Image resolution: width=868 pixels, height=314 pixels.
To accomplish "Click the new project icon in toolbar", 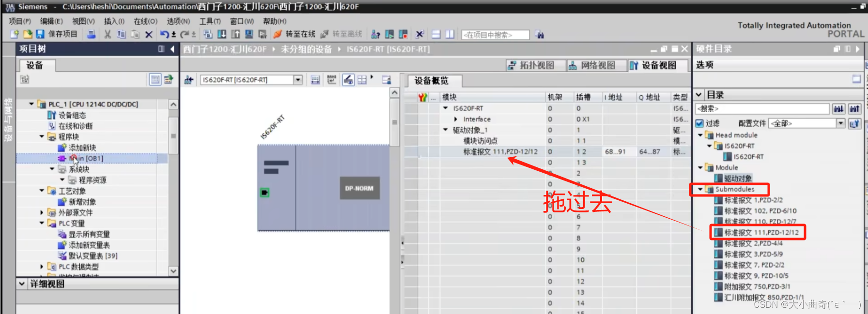I will coord(15,34).
